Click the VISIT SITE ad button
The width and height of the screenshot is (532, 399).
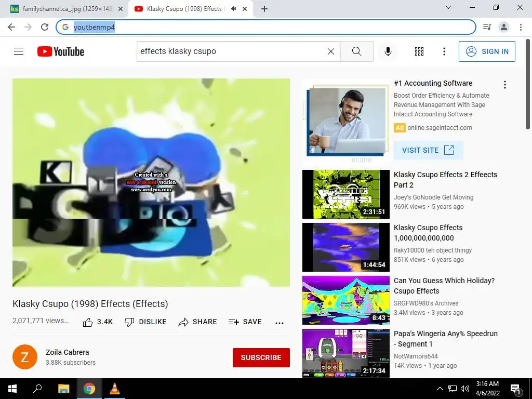click(x=428, y=150)
